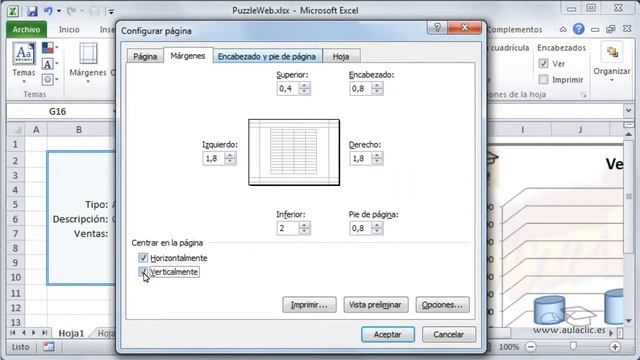
Task: Close the Configurar página dialog
Action: pos(464,27)
